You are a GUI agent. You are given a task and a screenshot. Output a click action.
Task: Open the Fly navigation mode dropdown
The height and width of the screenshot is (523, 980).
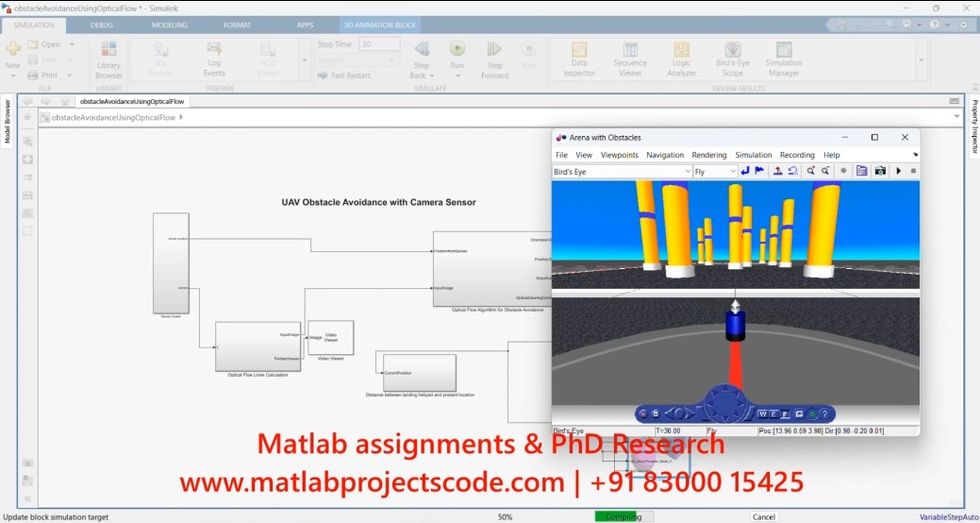click(733, 172)
